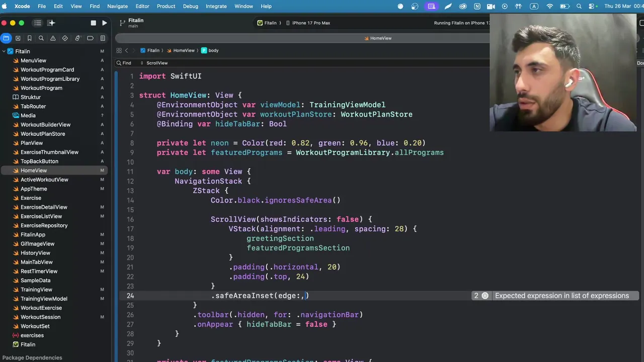The image size is (644, 362).
Task: Select RestTimerView file in navigator
Action: pos(39,271)
